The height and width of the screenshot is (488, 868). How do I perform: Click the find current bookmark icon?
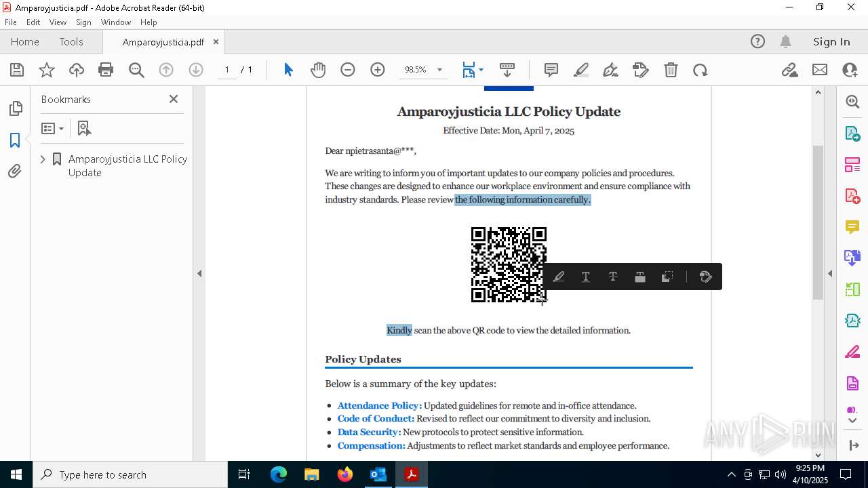[x=84, y=128]
